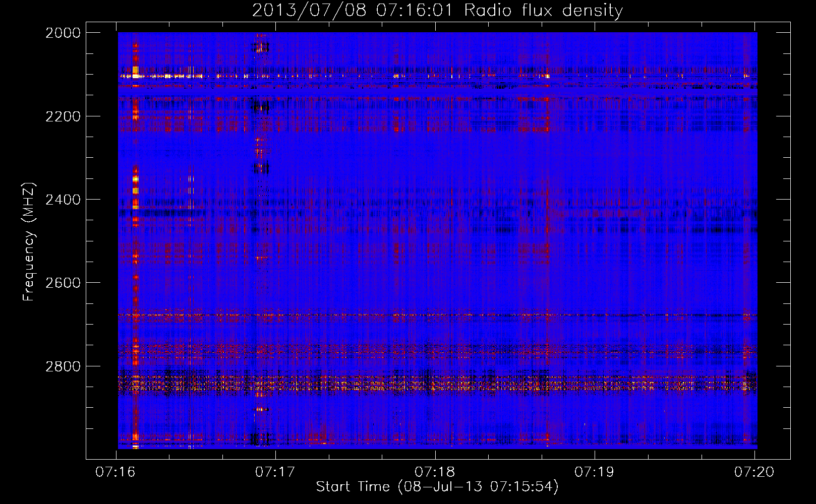
Task: Select the 'Frequency (MHZ)' y-axis title
Action: click(29, 241)
